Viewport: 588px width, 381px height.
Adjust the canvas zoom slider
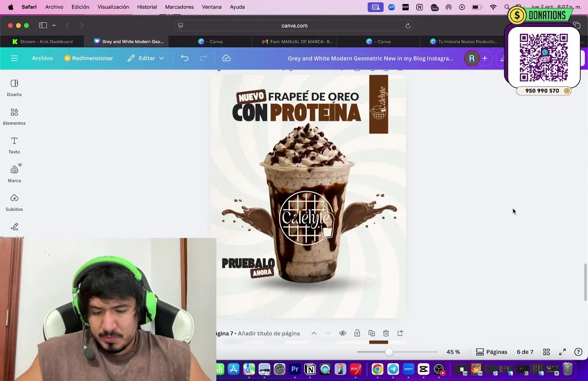coord(389,352)
